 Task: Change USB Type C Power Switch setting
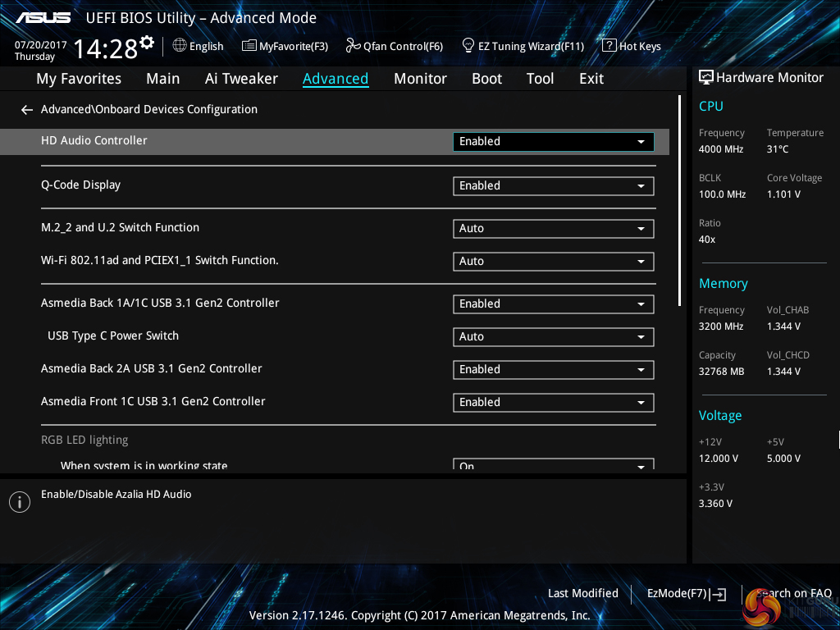[553, 337]
